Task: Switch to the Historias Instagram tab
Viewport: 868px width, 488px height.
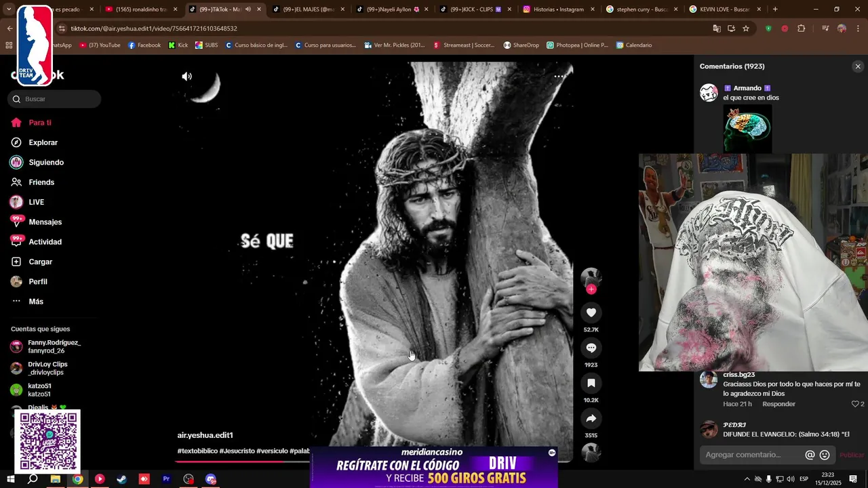Action: [x=559, y=9]
